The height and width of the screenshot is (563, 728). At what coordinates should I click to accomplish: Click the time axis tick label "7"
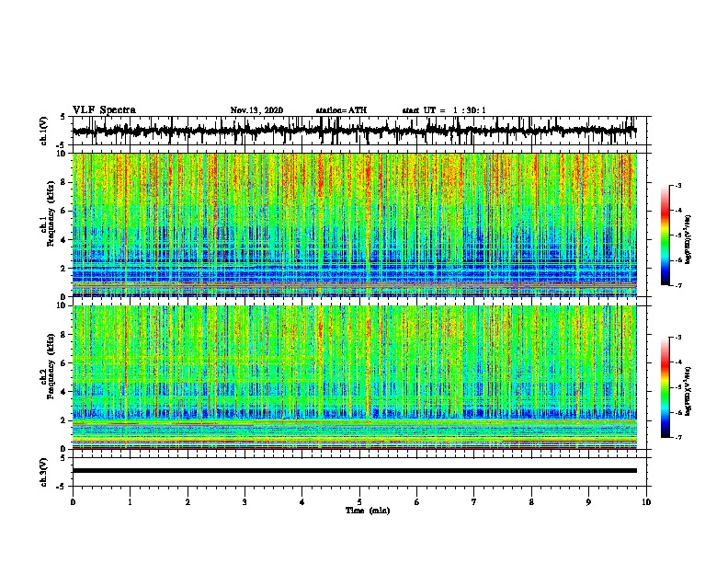[x=474, y=501]
